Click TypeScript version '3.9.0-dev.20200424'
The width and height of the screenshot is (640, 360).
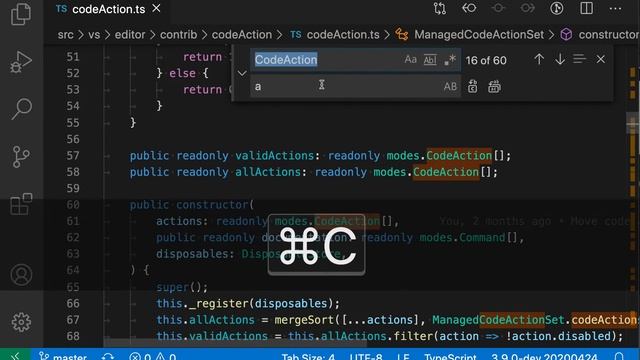point(544,356)
